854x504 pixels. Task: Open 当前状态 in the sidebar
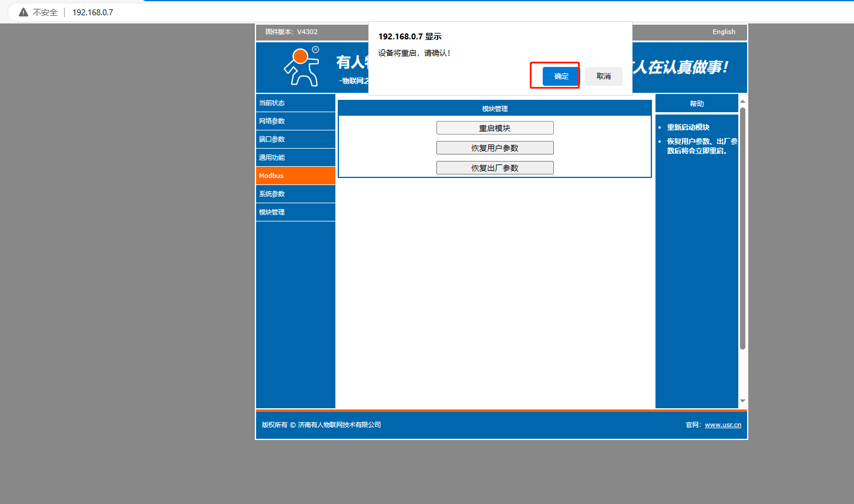click(295, 103)
